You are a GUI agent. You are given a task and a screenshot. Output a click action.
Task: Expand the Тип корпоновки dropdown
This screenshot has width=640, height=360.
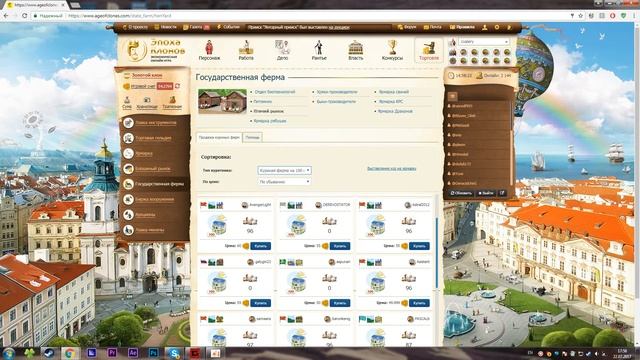tap(284, 170)
